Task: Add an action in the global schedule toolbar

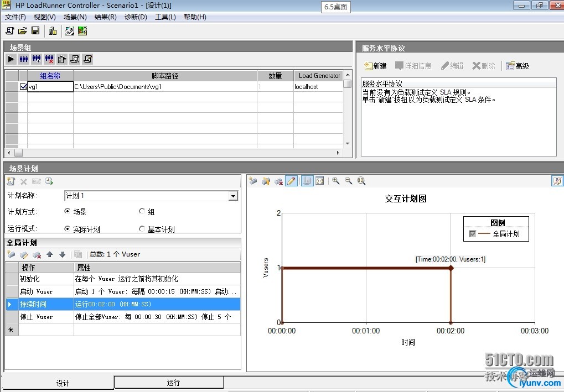Action: tap(11, 255)
